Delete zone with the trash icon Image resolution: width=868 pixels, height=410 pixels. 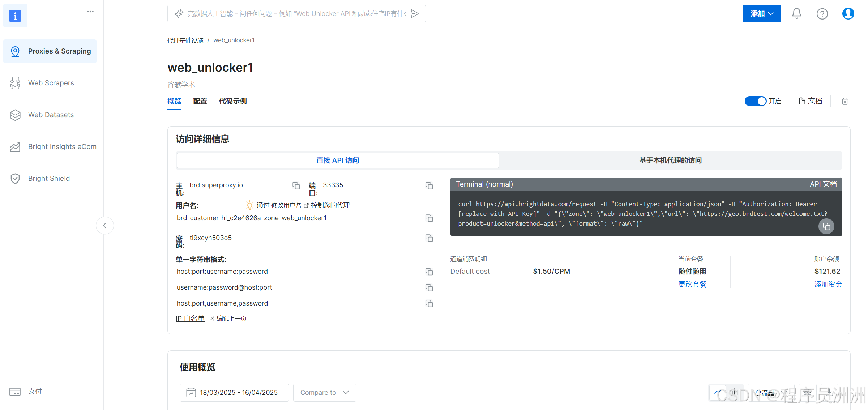click(845, 101)
